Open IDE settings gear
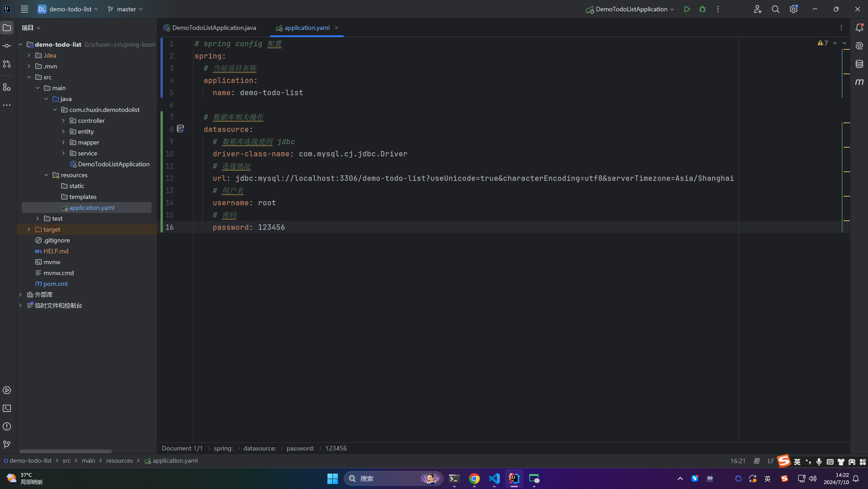 [794, 9]
